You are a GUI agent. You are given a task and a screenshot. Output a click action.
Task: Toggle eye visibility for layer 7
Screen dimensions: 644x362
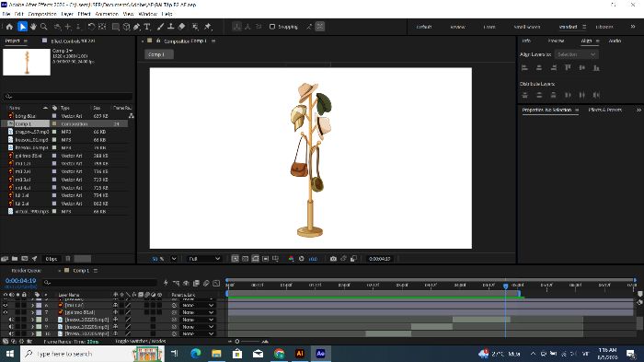(x=6, y=312)
